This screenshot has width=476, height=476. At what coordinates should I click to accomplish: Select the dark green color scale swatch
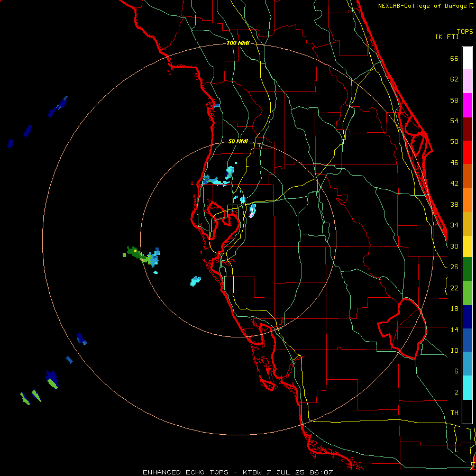(x=467, y=269)
